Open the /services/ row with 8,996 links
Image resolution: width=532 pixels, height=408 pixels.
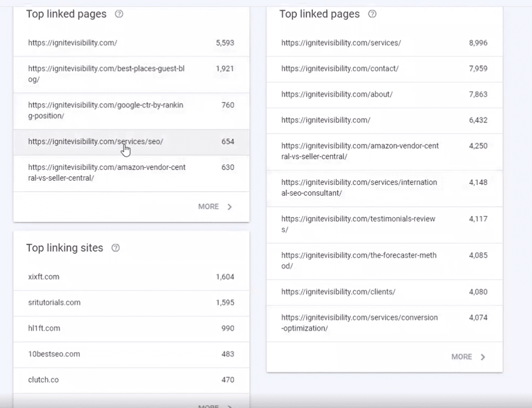[x=384, y=43]
